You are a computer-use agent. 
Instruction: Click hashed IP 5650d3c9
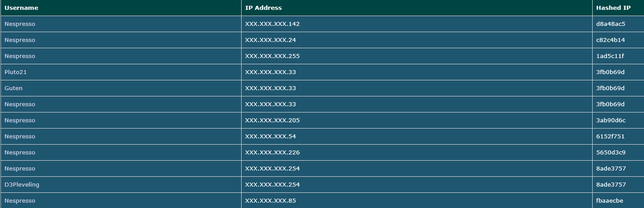coord(611,153)
